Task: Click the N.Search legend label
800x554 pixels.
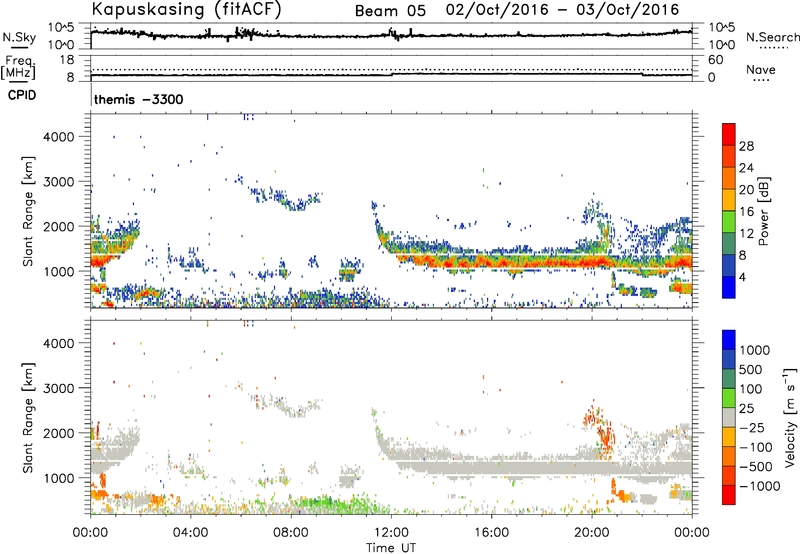Action: [772, 37]
